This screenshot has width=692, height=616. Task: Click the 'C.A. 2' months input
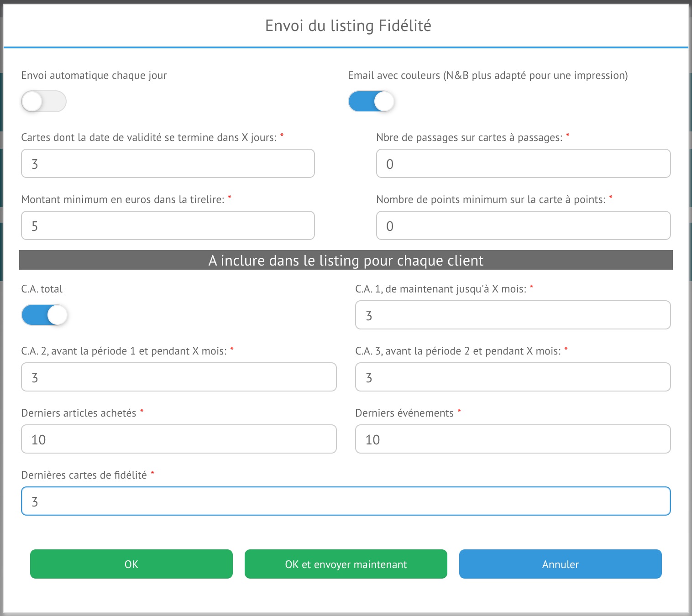click(x=179, y=377)
